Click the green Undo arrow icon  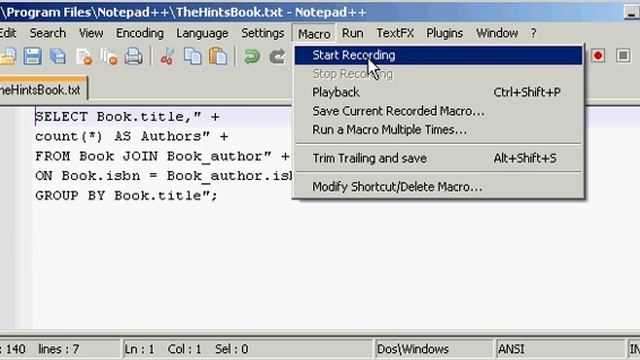click(252, 56)
